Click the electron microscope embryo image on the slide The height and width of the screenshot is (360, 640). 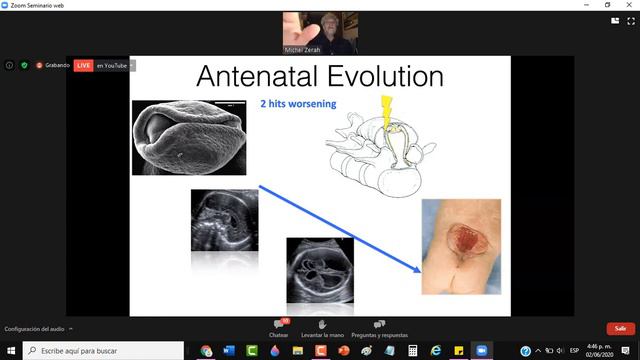[189, 138]
